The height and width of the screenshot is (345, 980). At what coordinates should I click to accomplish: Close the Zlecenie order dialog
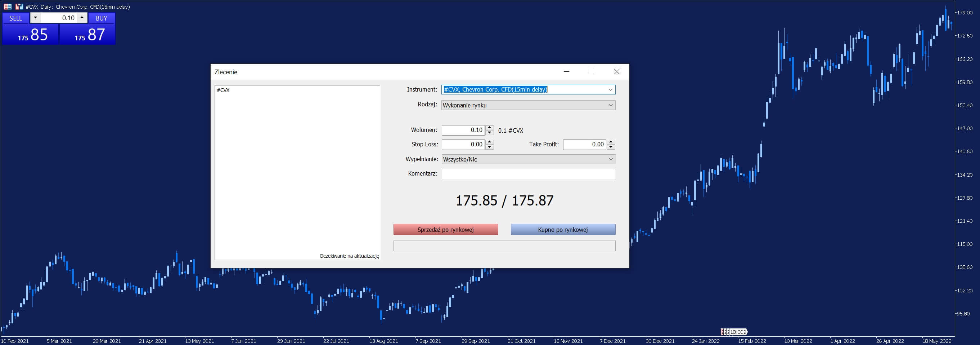point(617,72)
